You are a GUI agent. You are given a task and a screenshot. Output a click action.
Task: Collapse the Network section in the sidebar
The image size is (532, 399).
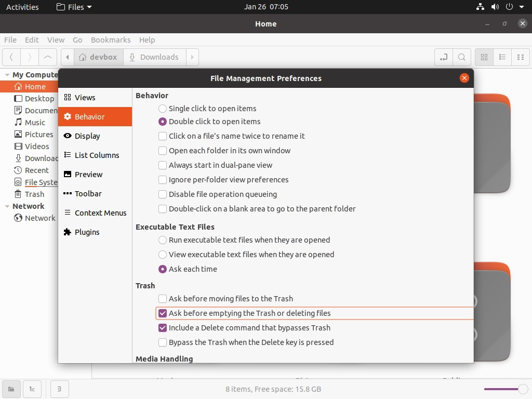pos(7,206)
